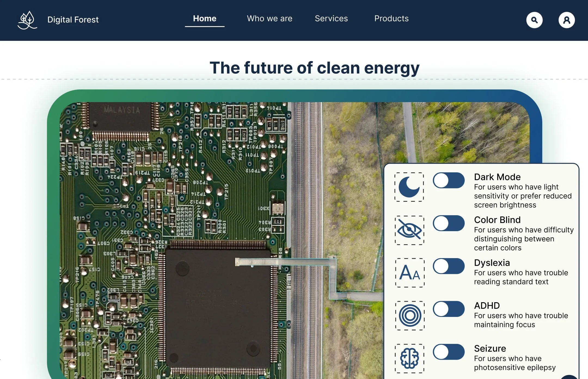588x379 pixels.
Task: Click the Color Blind crossed-eye icon
Action: pyautogui.click(x=409, y=230)
